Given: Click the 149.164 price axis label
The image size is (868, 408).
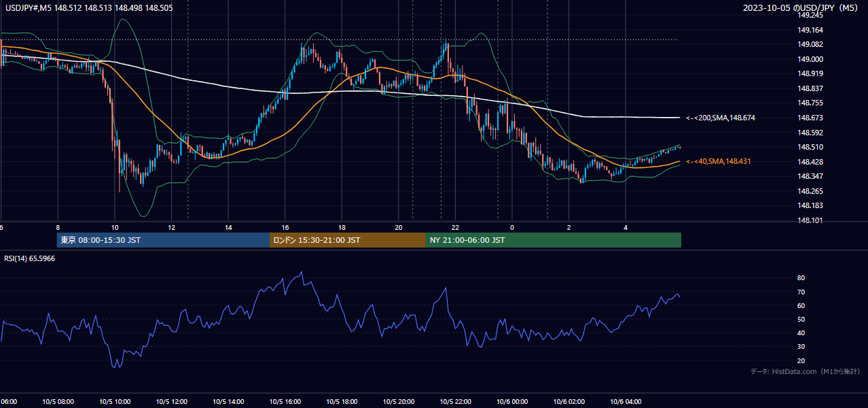Looking at the screenshot, I should tap(810, 30).
